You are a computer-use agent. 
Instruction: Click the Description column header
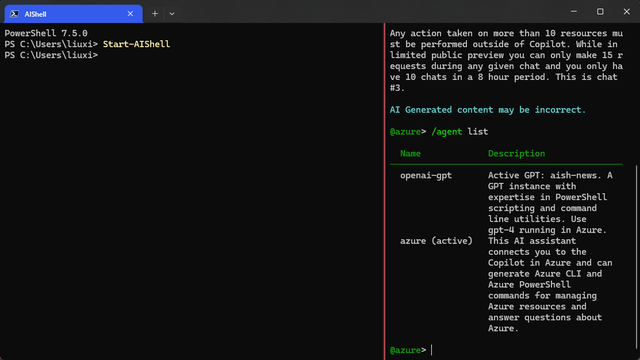(x=516, y=153)
